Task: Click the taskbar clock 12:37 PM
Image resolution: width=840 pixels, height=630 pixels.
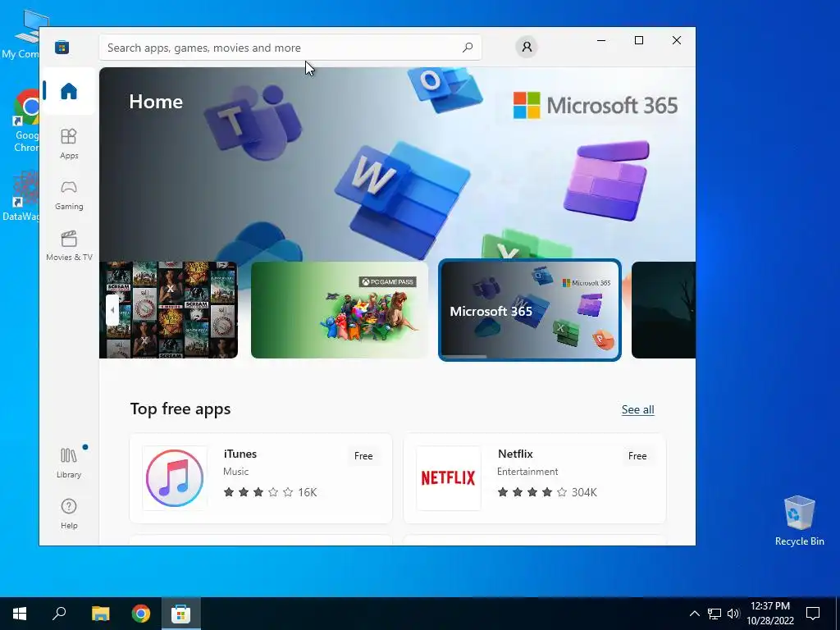Action: (769, 614)
